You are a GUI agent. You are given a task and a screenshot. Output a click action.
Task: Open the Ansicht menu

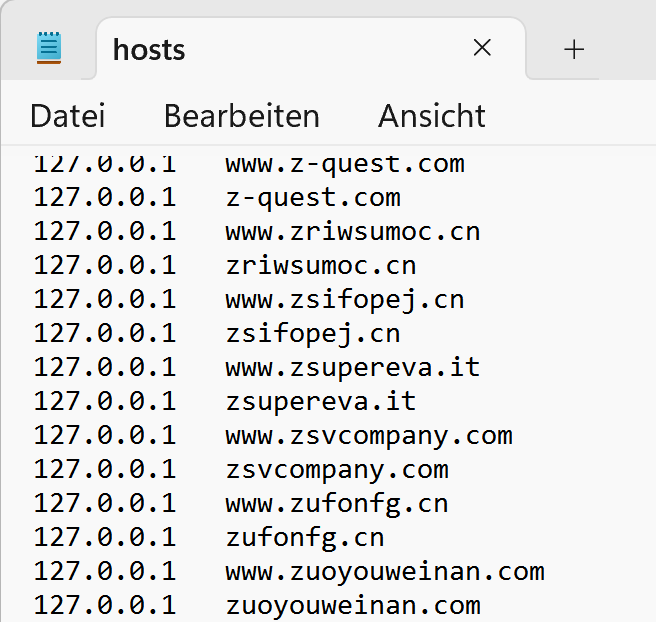click(432, 116)
